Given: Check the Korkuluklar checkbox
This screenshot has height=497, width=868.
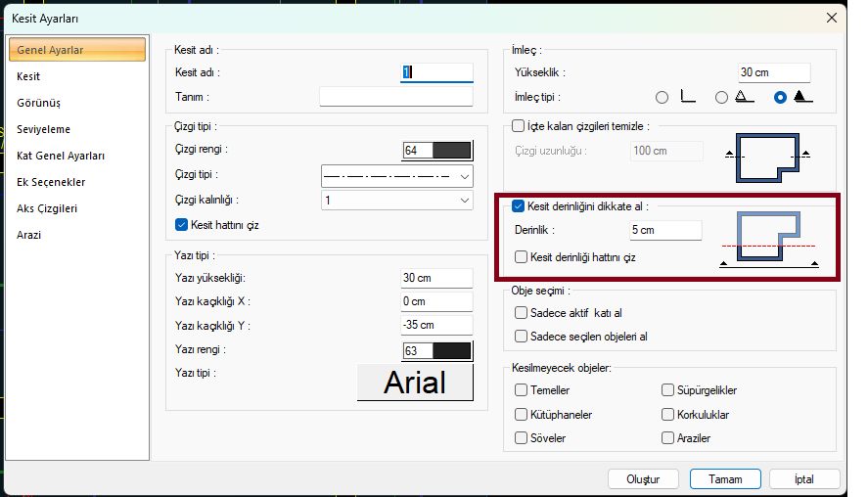Looking at the screenshot, I should click(667, 415).
